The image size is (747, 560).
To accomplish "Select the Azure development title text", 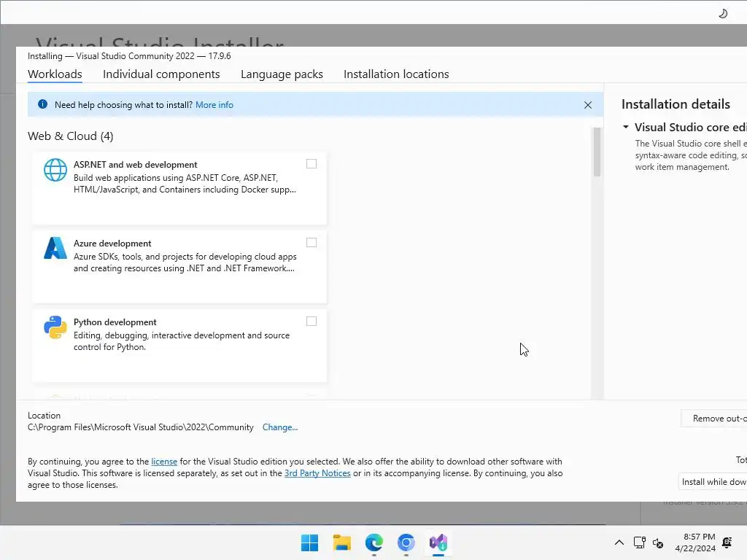I will (112, 244).
